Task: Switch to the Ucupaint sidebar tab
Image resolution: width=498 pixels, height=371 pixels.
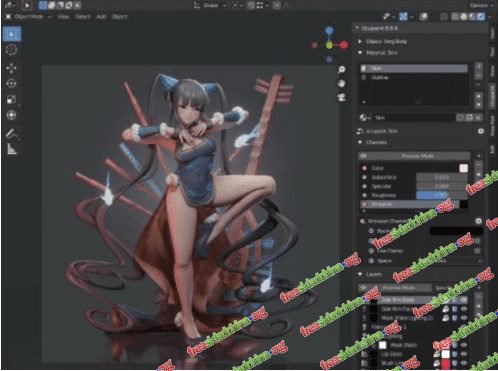Action: pos(493,95)
